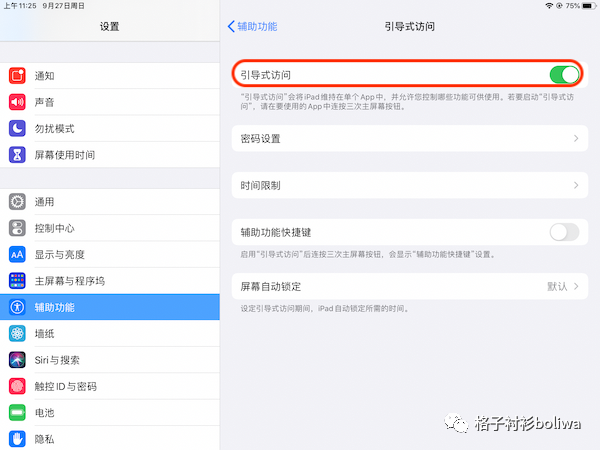
Task: Disable the 引导式访问 switch
Action: (564, 75)
